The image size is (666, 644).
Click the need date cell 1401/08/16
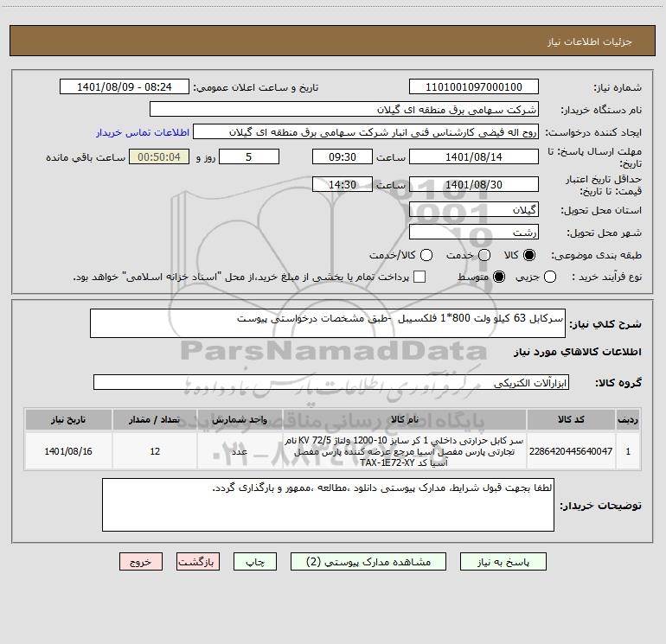[68, 451]
